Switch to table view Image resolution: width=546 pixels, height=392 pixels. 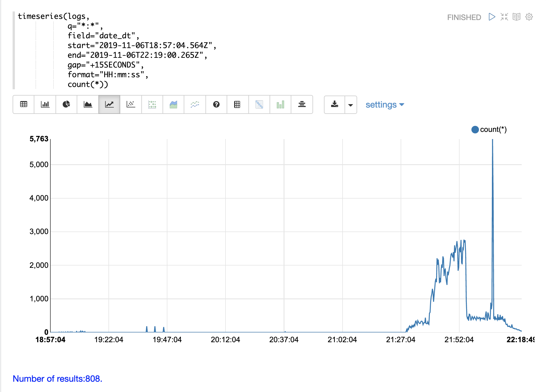(x=24, y=104)
